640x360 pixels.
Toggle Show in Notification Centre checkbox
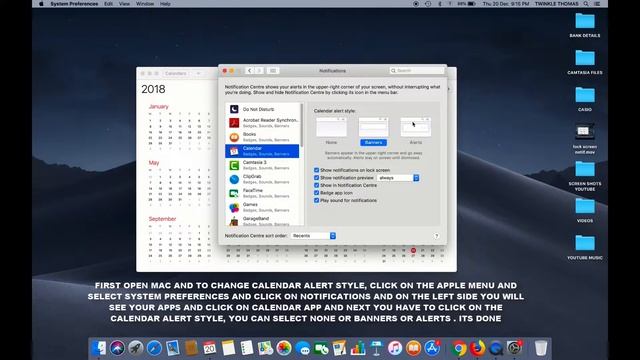[316, 185]
